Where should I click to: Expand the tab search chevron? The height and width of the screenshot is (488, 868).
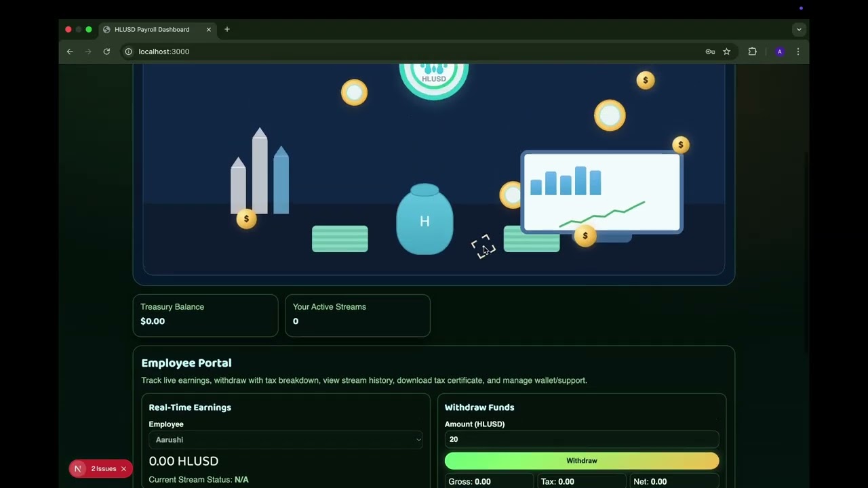point(799,29)
